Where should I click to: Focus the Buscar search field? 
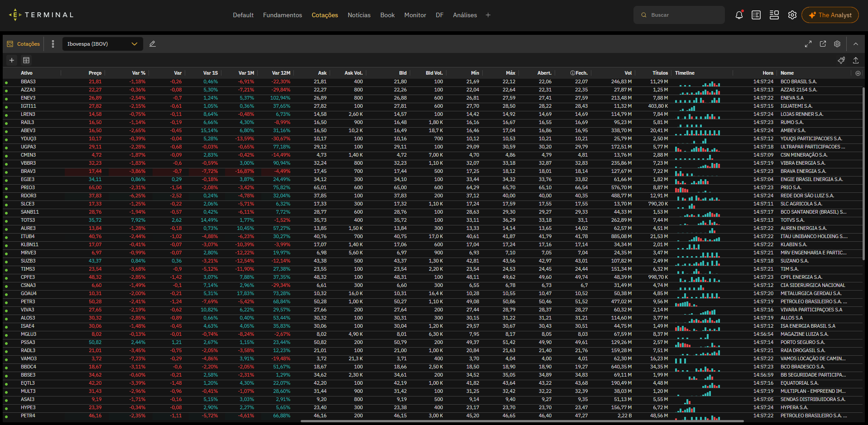coord(679,15)
